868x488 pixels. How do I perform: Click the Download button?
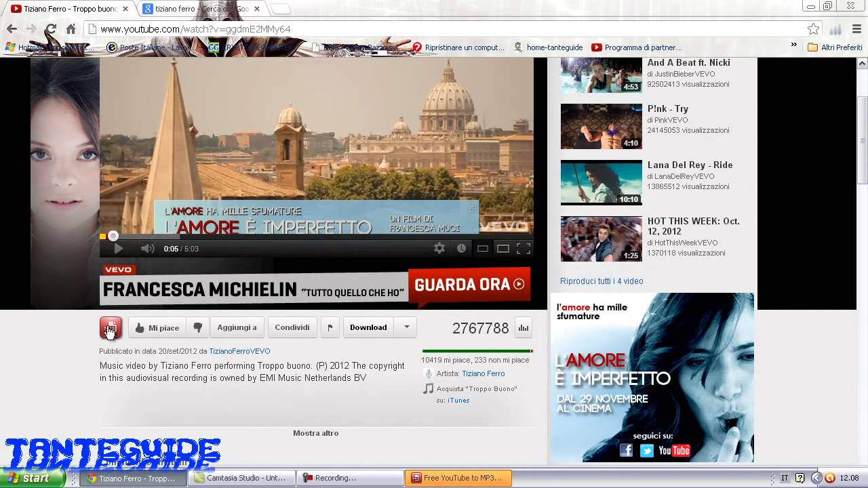(x=368, y=327)
